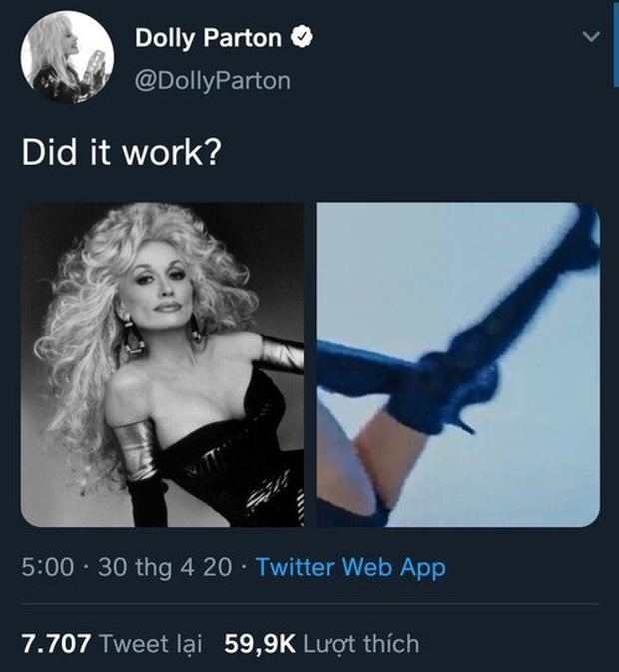619x672 pixels.
Task: Click the 59,9K likes count number
Action: (x=260, y=644)
